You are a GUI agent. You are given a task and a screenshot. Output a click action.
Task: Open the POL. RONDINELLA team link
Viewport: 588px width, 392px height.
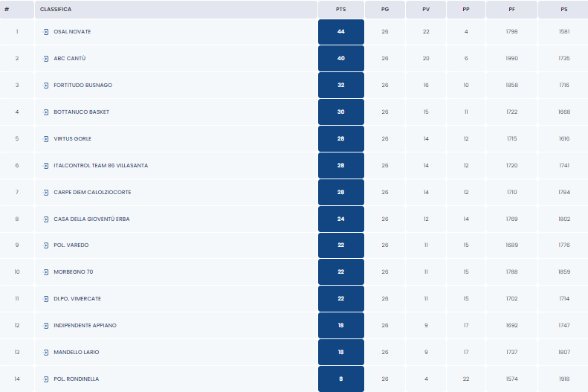77,379
